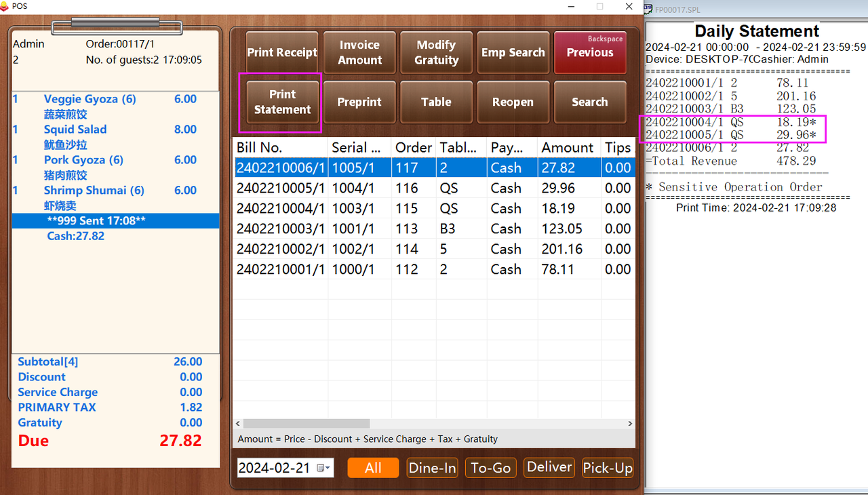Open Invoice Amount option
868x495 pixels.
click(x=359, y=52)
